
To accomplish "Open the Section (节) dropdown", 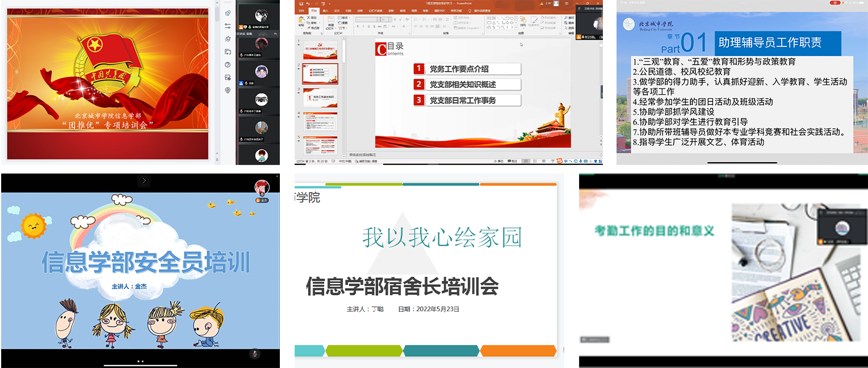I will 343,28.
